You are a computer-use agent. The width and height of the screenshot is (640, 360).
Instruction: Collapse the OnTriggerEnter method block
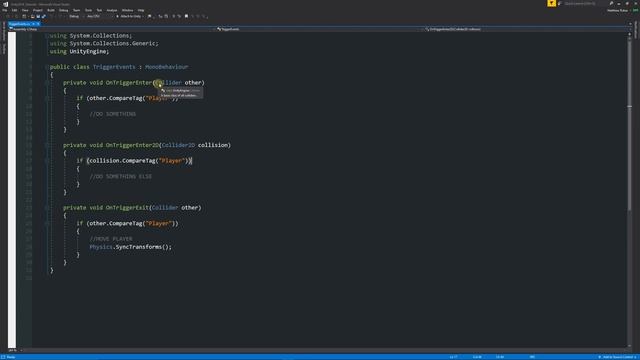tap(47, 82)
